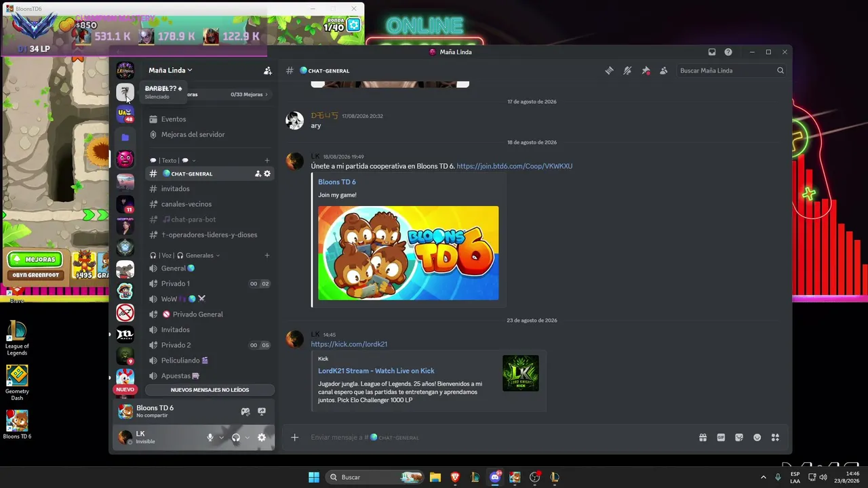Open the Threads icon in the channel header
The width and height of the screenshot is (868, 488).
pos(609,70)
